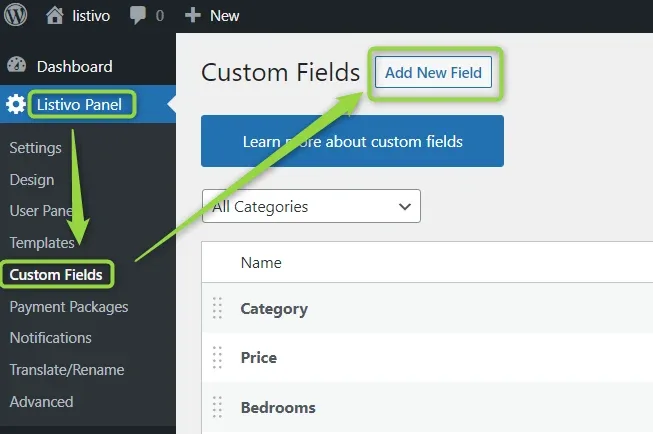Open the Category field row
This screenshot has width=653, height=434.
(x=274, y=309)
